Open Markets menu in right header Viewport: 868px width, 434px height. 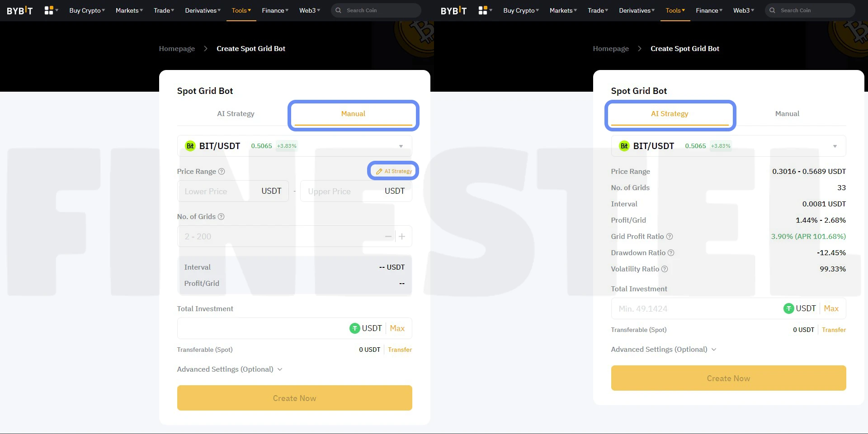point(563,10)
